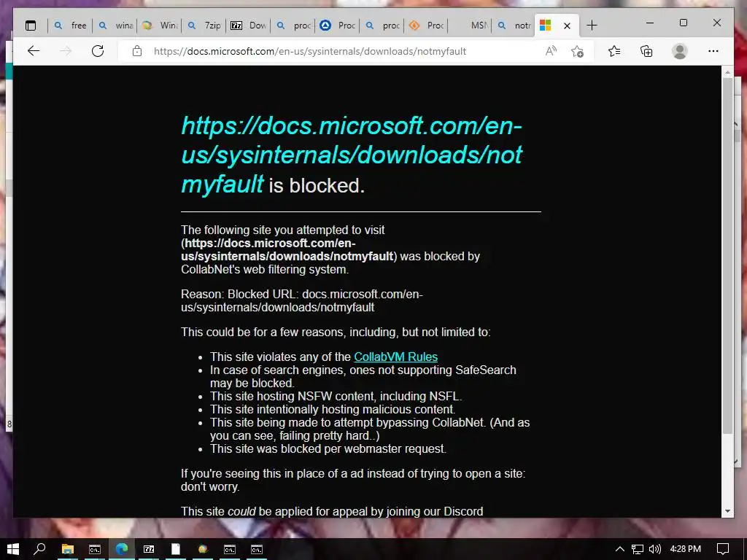The image size is (747, 560).
Task: Open the volume tray icon
Action: (655, 549)
